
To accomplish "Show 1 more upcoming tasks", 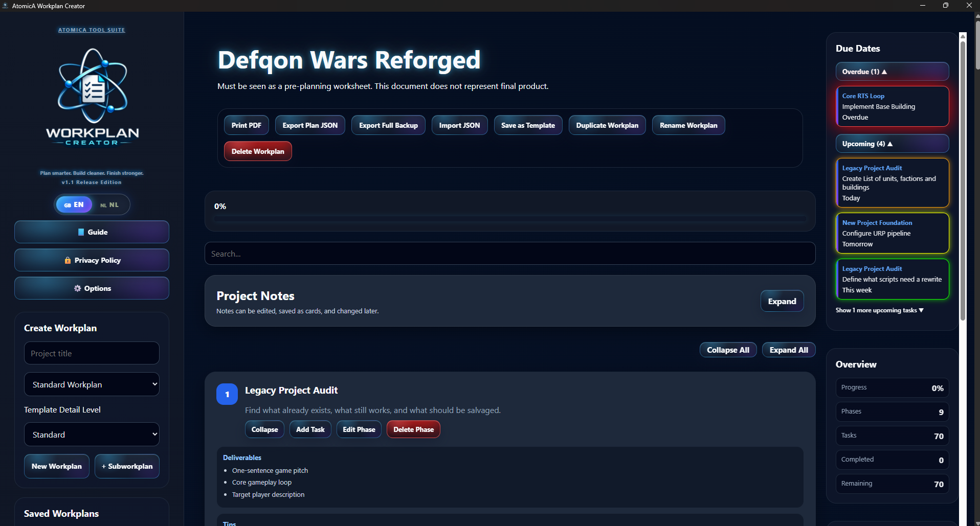I will tap(879, 310).
